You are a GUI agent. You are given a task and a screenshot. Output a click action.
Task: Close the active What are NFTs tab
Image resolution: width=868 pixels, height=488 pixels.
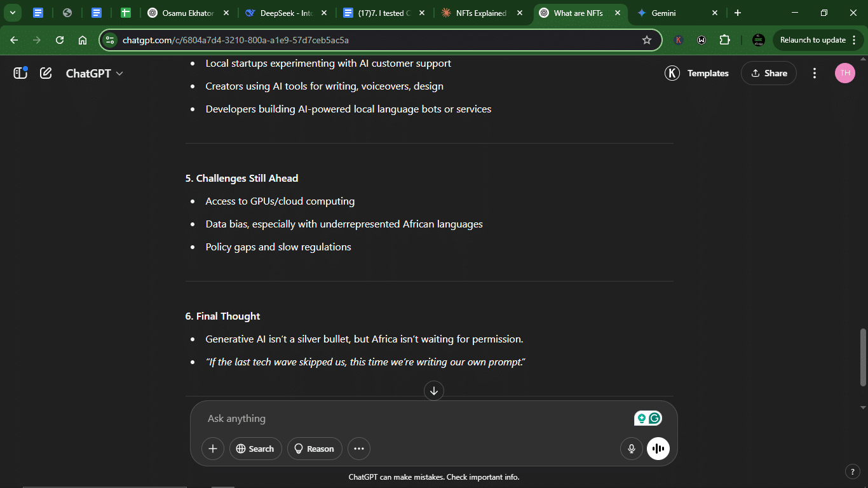[617, 13]
